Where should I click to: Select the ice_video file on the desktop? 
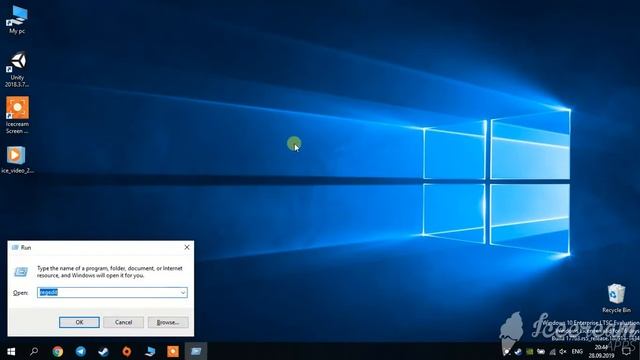[17, 160]
